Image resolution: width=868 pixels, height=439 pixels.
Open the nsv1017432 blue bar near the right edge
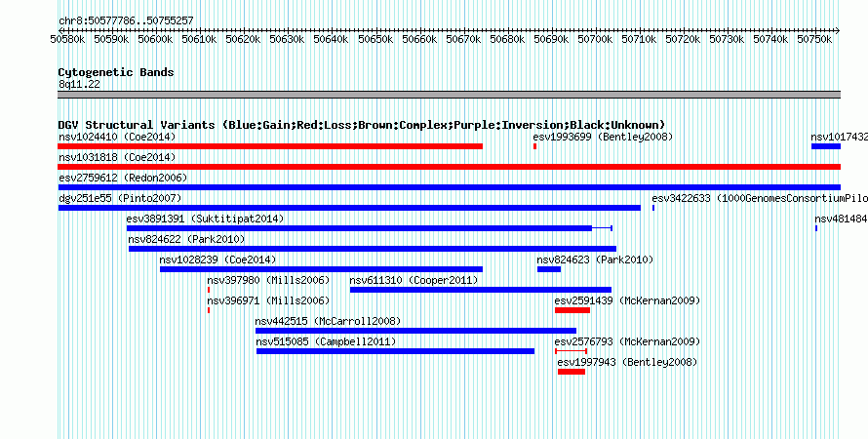[826, 146]
